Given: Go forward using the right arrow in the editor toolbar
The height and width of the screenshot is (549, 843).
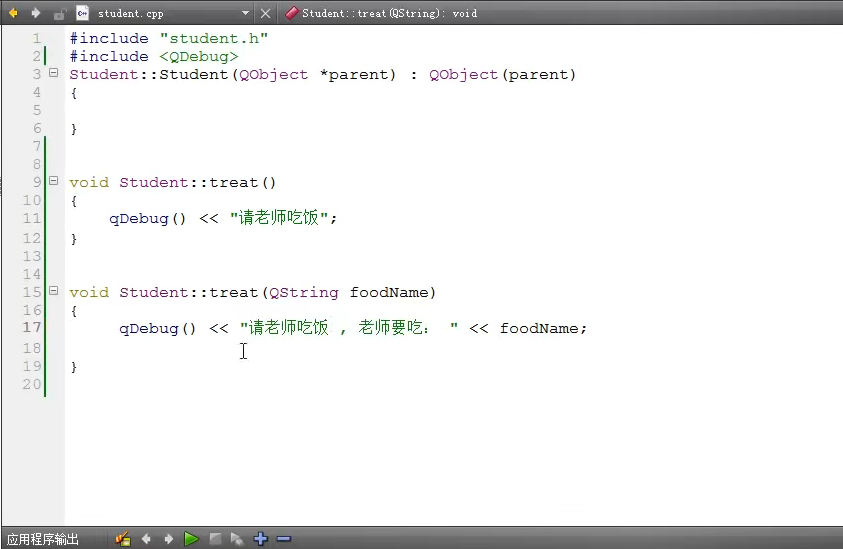Looking at the screenshot, I should [x=35, y=13].
